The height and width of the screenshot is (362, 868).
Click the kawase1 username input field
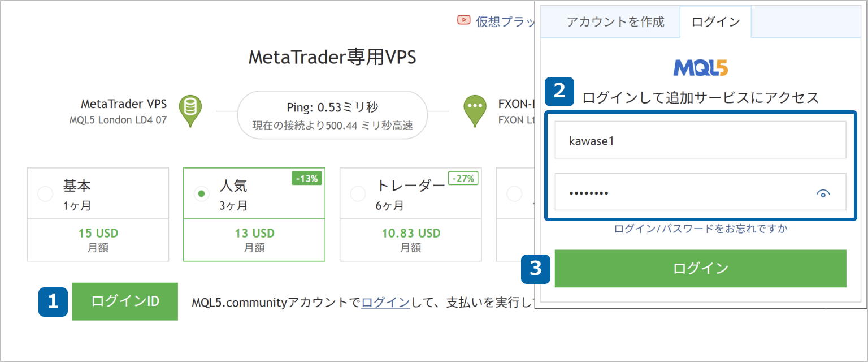click(x=700, y=139)
